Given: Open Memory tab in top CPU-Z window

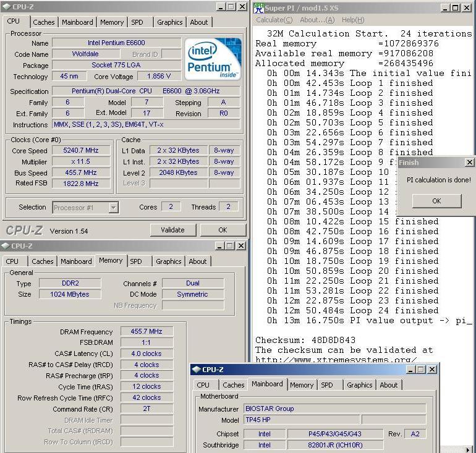Looking at the screenshot, I should click(x=112, y=22).
